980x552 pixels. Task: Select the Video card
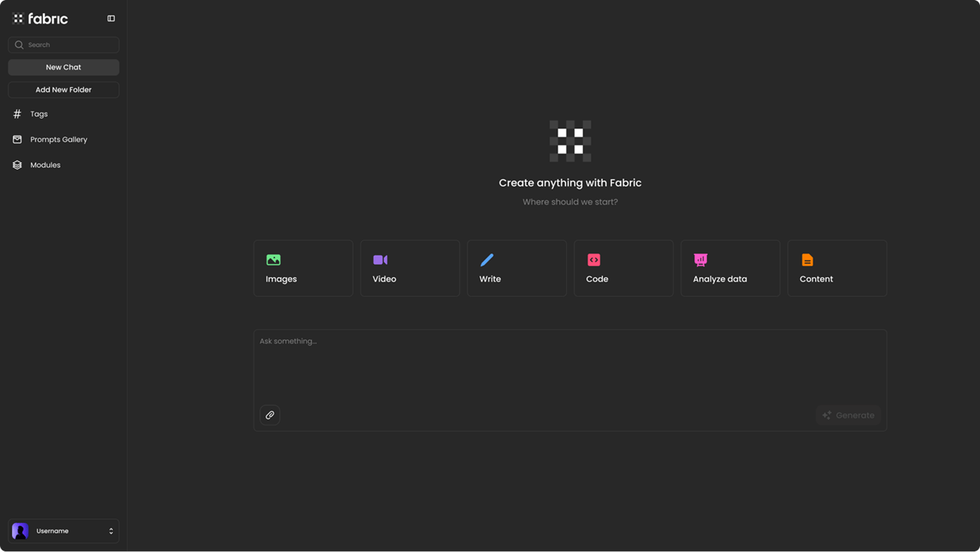pyautogui.click(x=410, y=268)
